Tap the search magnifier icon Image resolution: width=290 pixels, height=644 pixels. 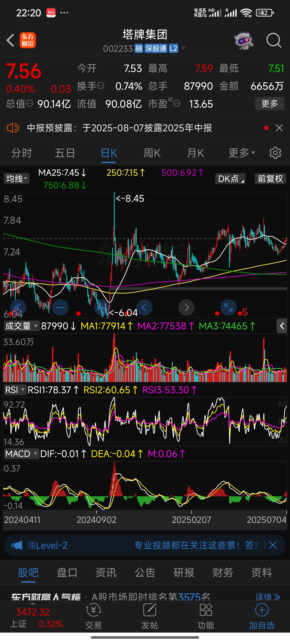(x=274, y=40)
